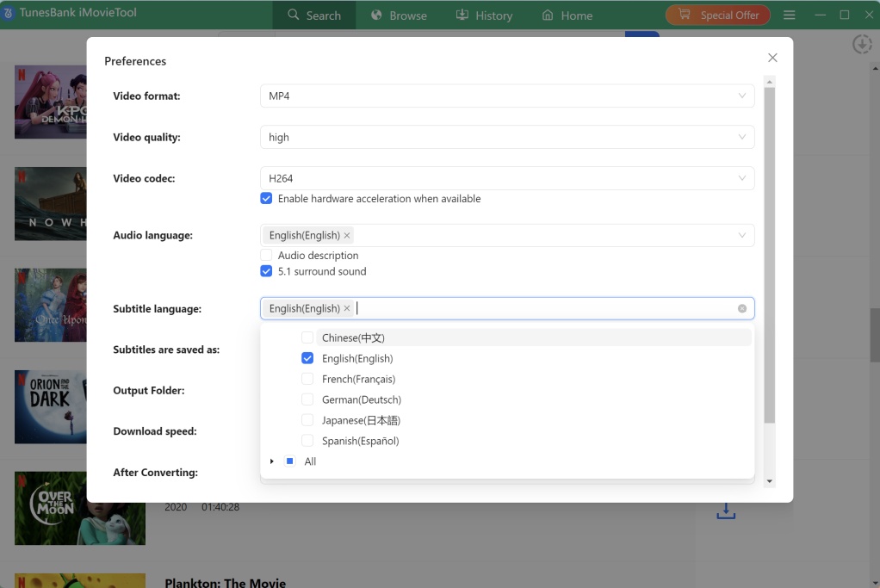The width and height of the screenshot is (880, 588).
Task: Close the Preferences dialog
Action: (x=772, y=58)
